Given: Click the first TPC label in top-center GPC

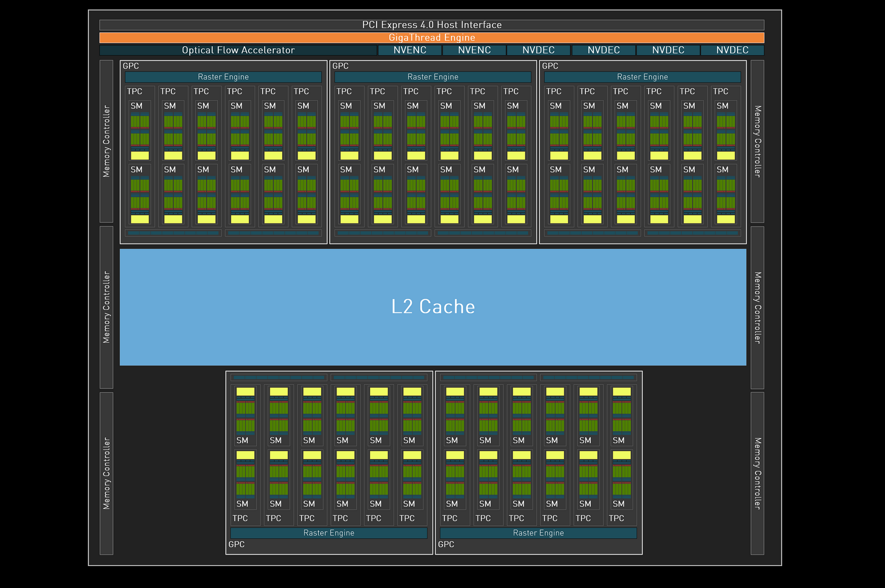Looking at the screenshot, I should point(344,91).
